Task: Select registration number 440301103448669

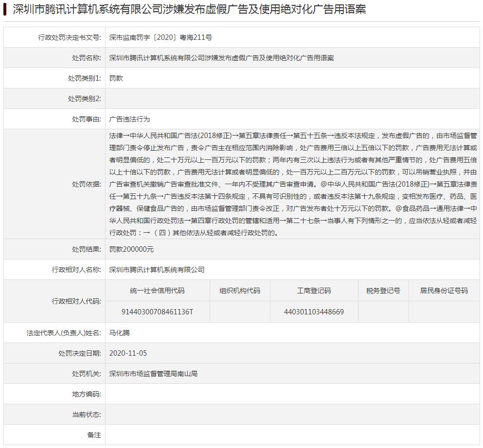Action: (314, 311)
